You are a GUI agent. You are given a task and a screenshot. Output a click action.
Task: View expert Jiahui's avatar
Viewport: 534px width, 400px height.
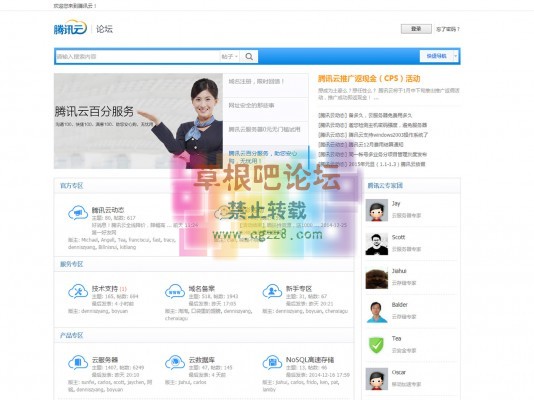(x=377, y=278)
